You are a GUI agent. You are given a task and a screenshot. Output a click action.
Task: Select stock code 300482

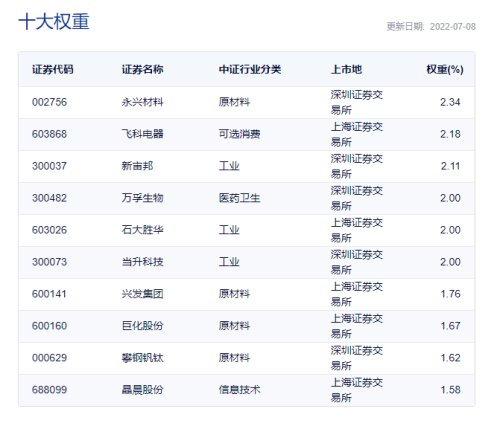coord(49,198)
